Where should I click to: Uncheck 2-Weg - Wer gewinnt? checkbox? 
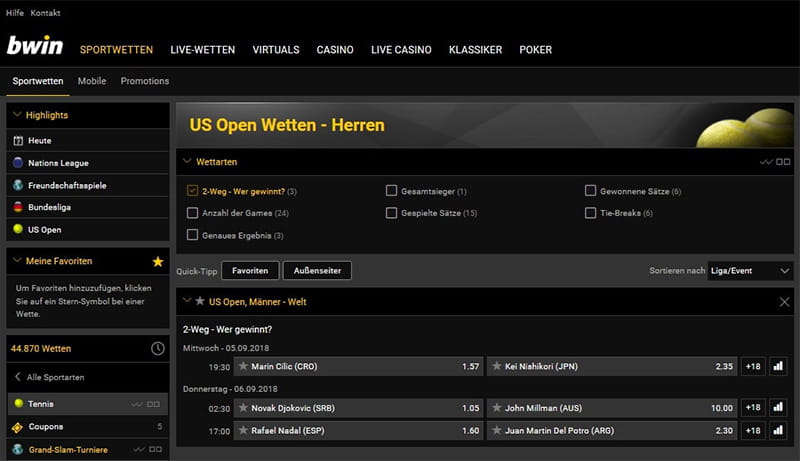[x=192, y=191]
